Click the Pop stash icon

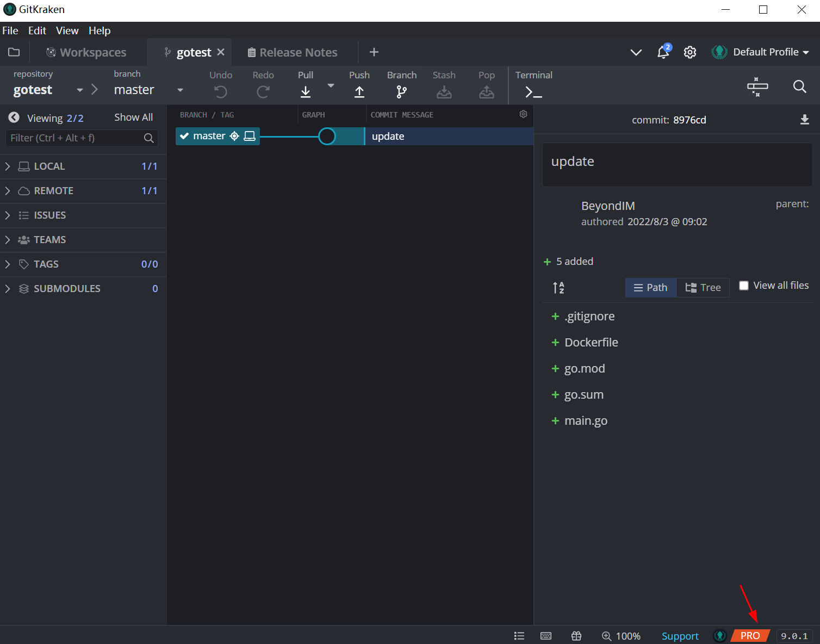coord(487,92)
